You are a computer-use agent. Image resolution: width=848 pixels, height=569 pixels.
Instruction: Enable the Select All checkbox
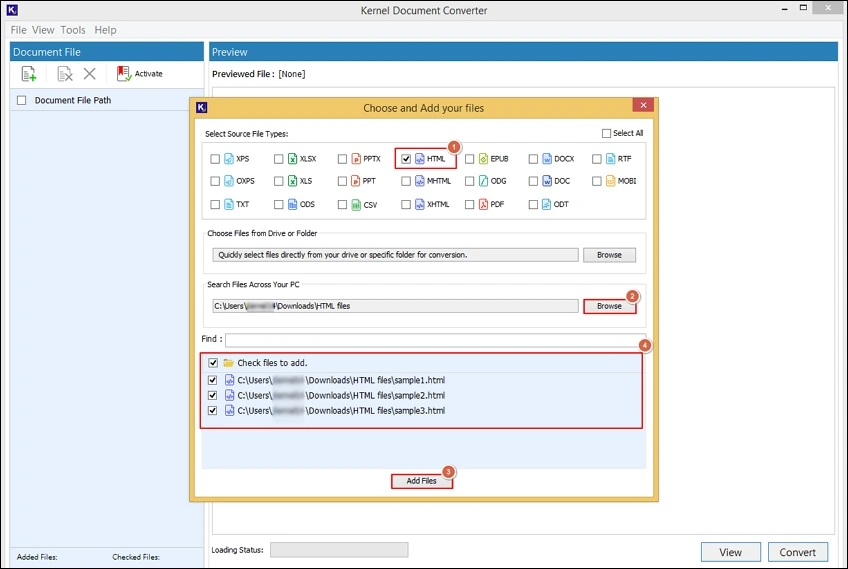point(606,133)
